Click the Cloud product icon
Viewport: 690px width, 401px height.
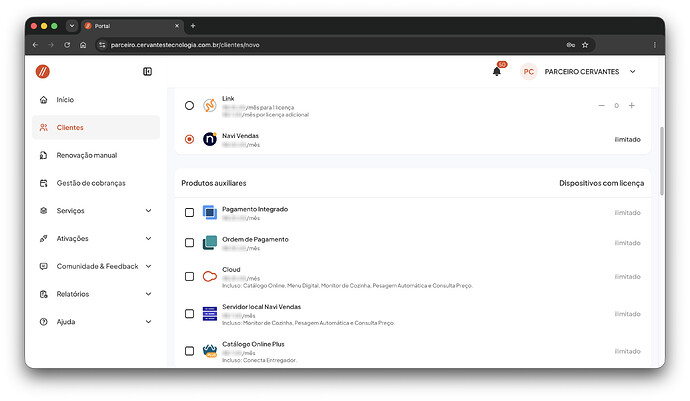tap(209, 276)
